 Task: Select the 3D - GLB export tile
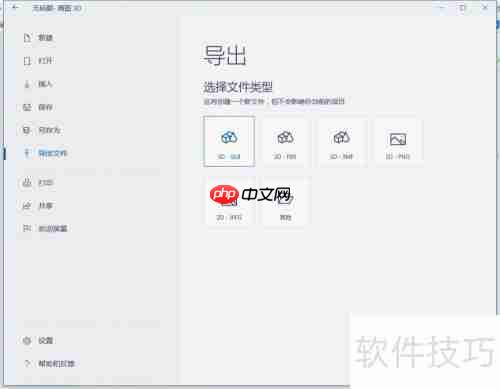(229, 141)
